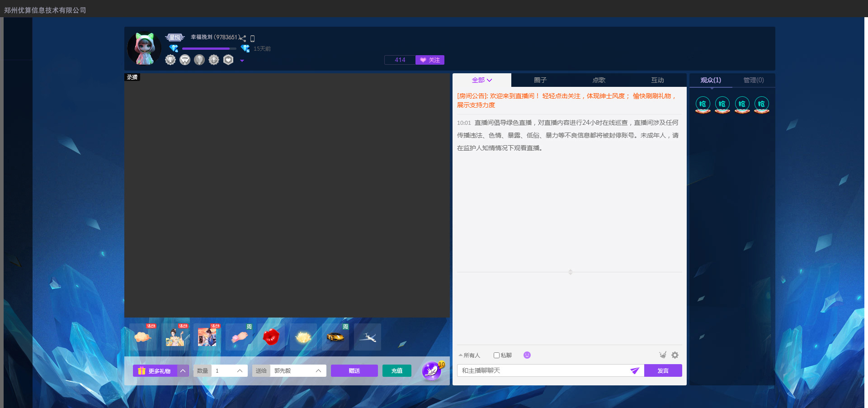Click the share icon beside the streamer name
This screenshot has width=868, height=408.
[x=243, y=38]
